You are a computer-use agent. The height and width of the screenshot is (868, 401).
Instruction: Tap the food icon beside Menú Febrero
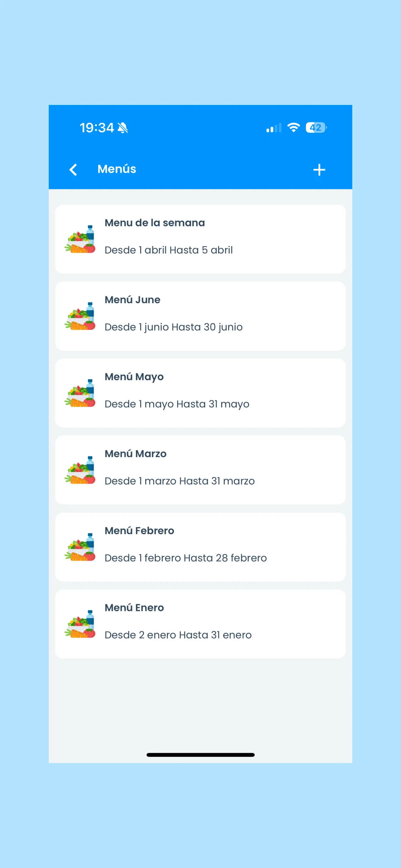(x=80, y=547)
